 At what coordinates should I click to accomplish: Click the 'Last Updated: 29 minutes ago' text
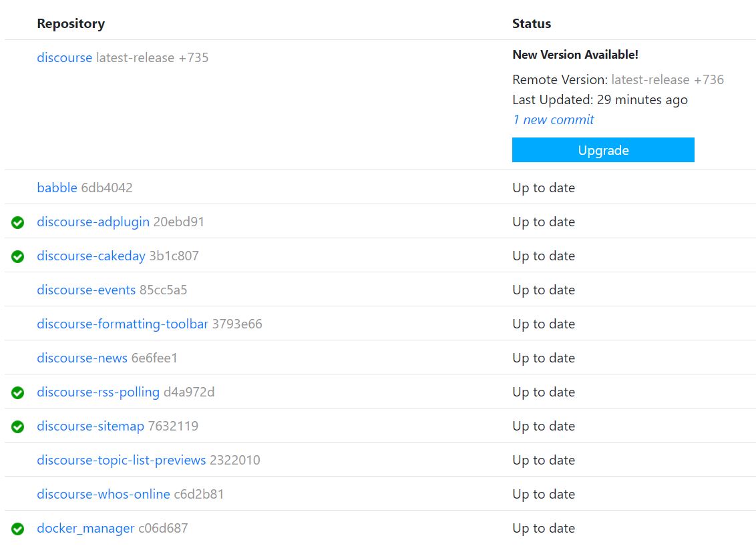tap(600, 99)
